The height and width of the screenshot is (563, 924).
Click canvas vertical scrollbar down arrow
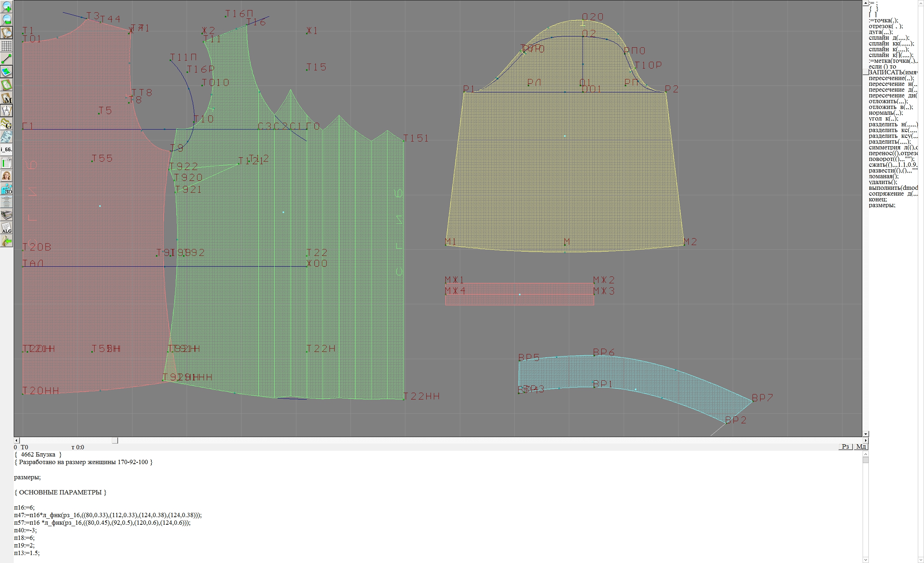point(866,434)
